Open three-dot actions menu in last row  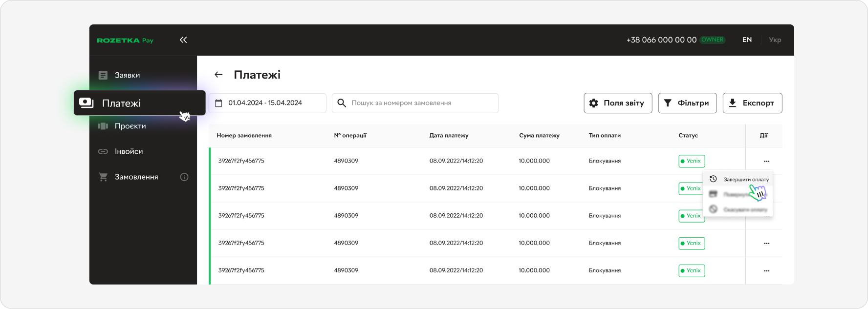pyautogui.click(x=766, y=270)
